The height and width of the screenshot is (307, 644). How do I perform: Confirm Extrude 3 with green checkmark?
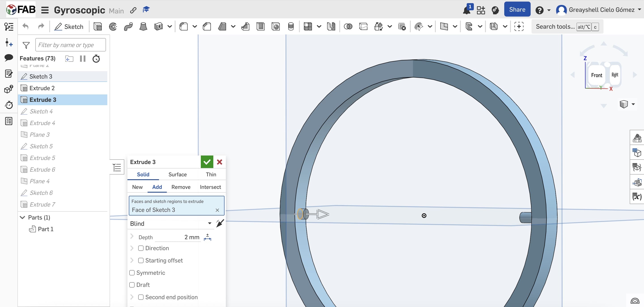point(207,162)
